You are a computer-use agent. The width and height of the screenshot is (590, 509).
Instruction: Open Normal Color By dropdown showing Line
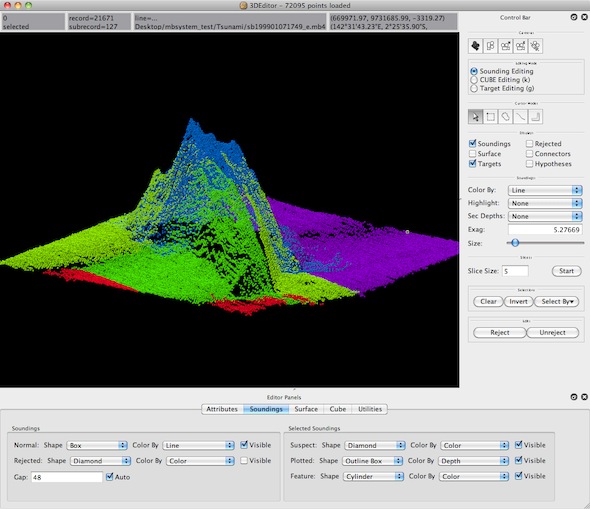pos(199,445)
